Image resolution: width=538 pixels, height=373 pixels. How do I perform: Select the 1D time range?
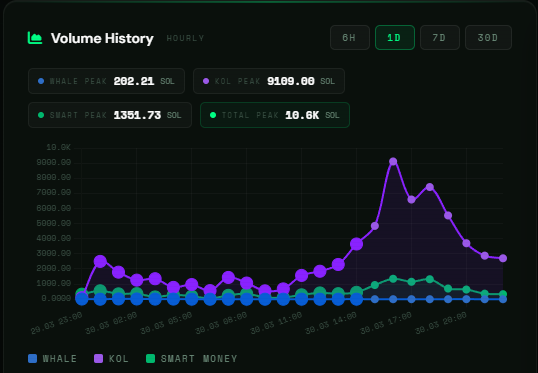[x=395, y=37]
